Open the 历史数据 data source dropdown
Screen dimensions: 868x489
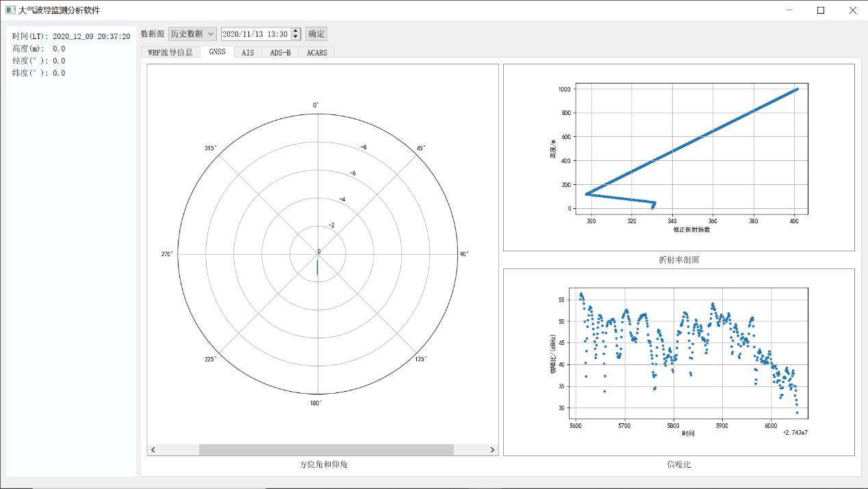tap(192, 34)
